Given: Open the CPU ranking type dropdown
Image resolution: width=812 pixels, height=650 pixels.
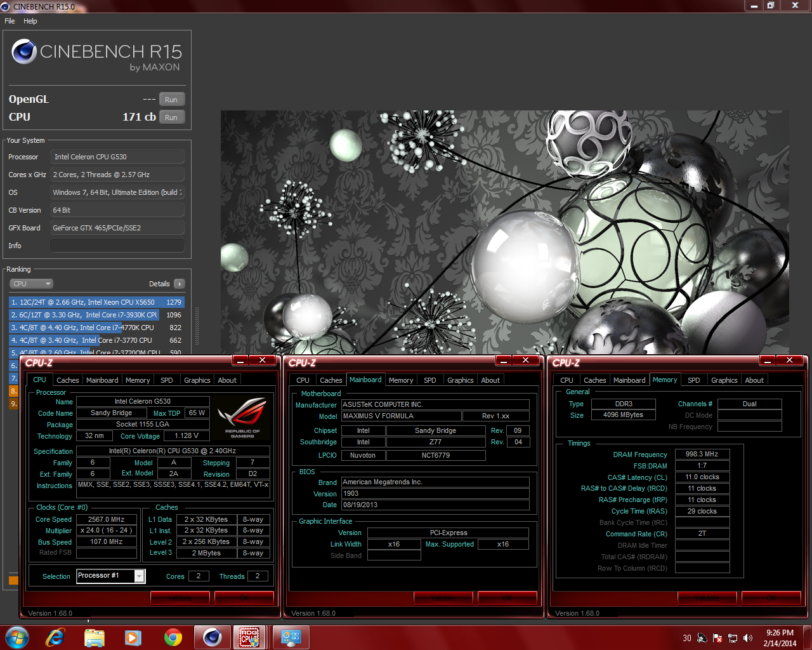Looking at the screenshot, I should coord(31,284).
